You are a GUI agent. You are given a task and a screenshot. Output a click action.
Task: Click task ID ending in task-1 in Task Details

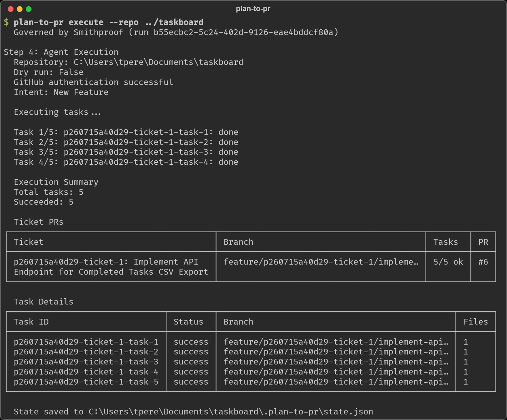coord(86,342)
